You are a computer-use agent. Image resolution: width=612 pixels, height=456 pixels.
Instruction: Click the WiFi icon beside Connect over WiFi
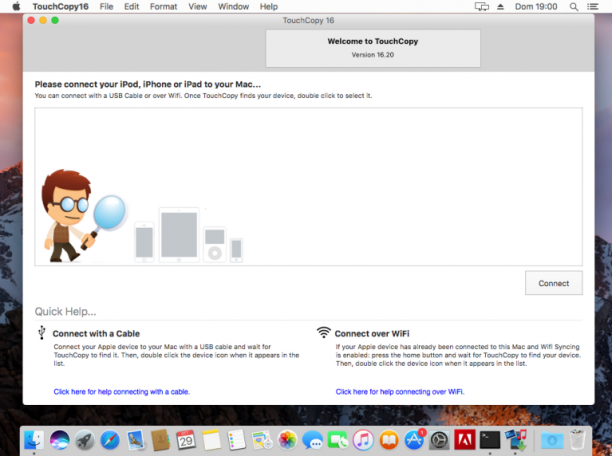[324, 332]
